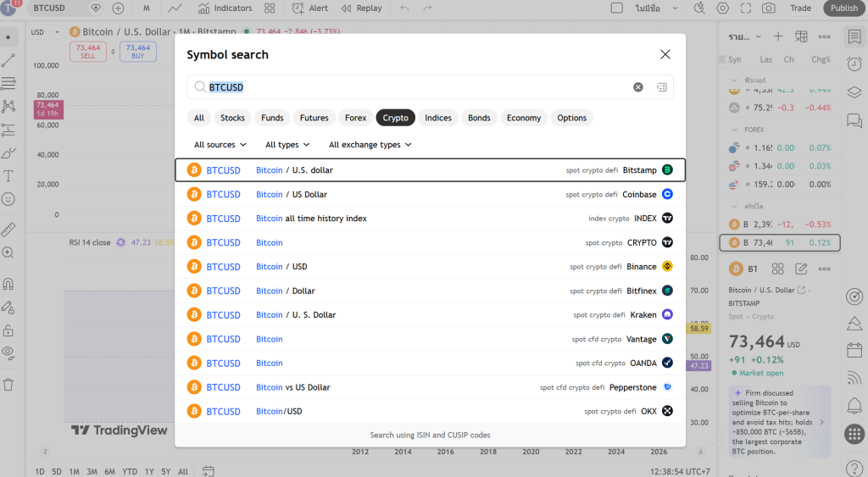This screenshot has width=868, height=477.
Task: Open the All exchange types dropdown
Action: click(370, 144)
